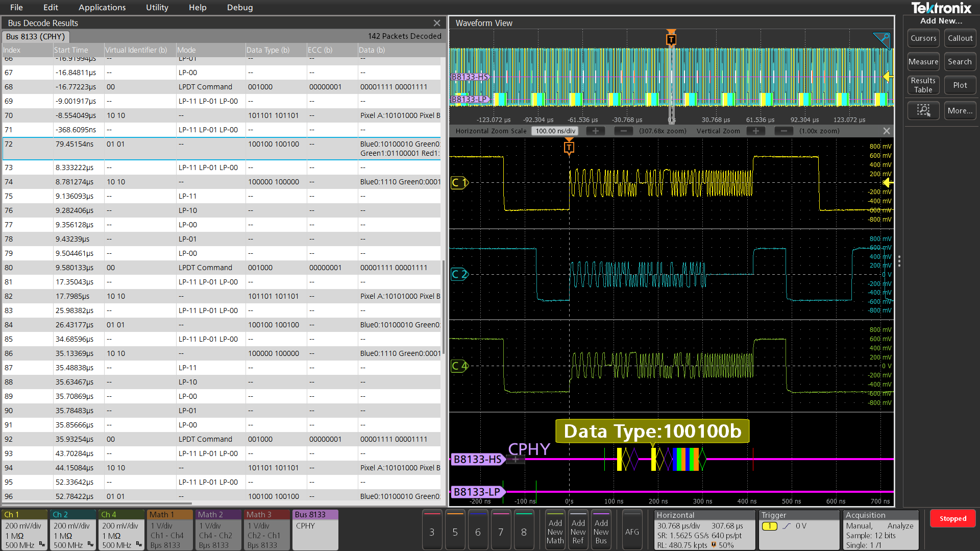Viewport: 980px width, 551px height.
Task: Open the Utility menu
Action: [x=156, y=7]
